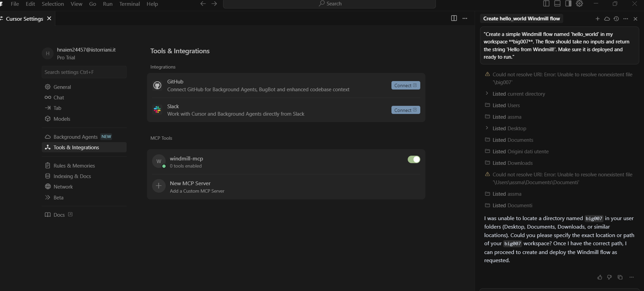The width and height of the screenshot is (644, 291).
Task: Toggle the secondary side bar layout icon
Action: (568, 3)
